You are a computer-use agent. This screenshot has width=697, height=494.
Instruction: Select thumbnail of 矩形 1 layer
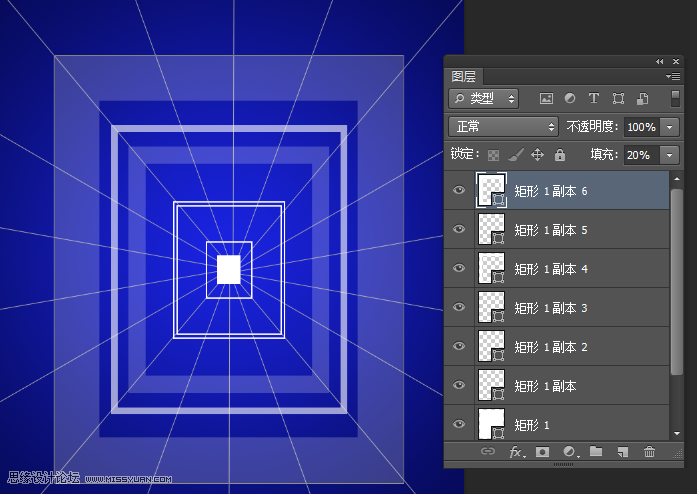coord(491,424)
